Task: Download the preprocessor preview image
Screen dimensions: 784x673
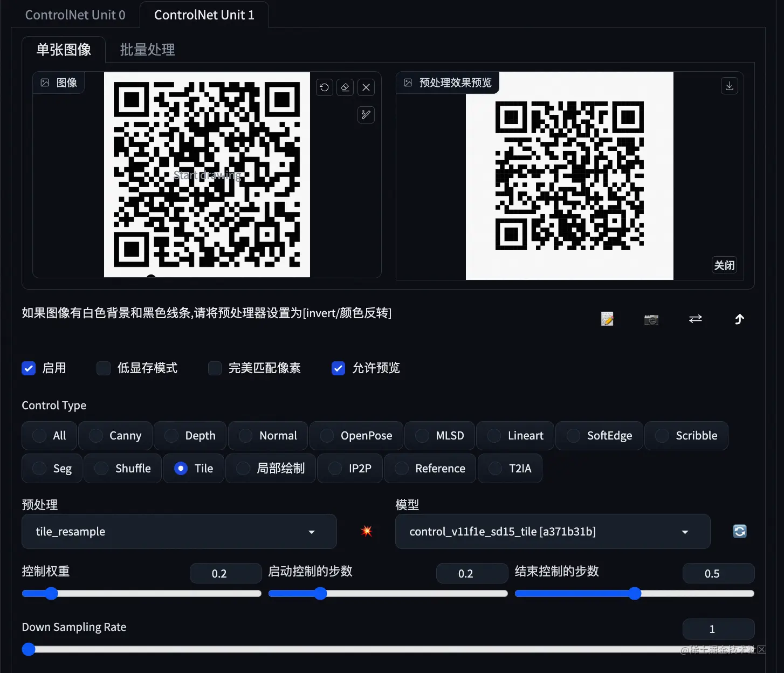Action: (730, 86)
